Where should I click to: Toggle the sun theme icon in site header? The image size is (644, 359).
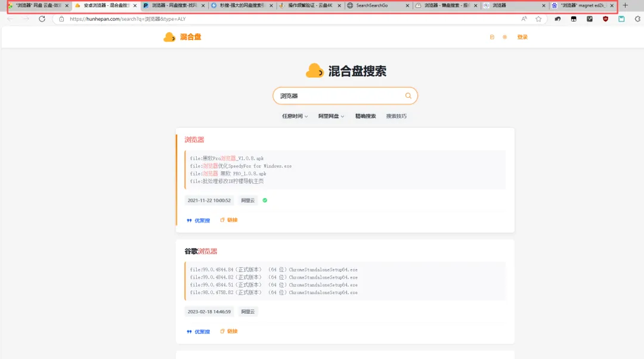pos(505,37)
